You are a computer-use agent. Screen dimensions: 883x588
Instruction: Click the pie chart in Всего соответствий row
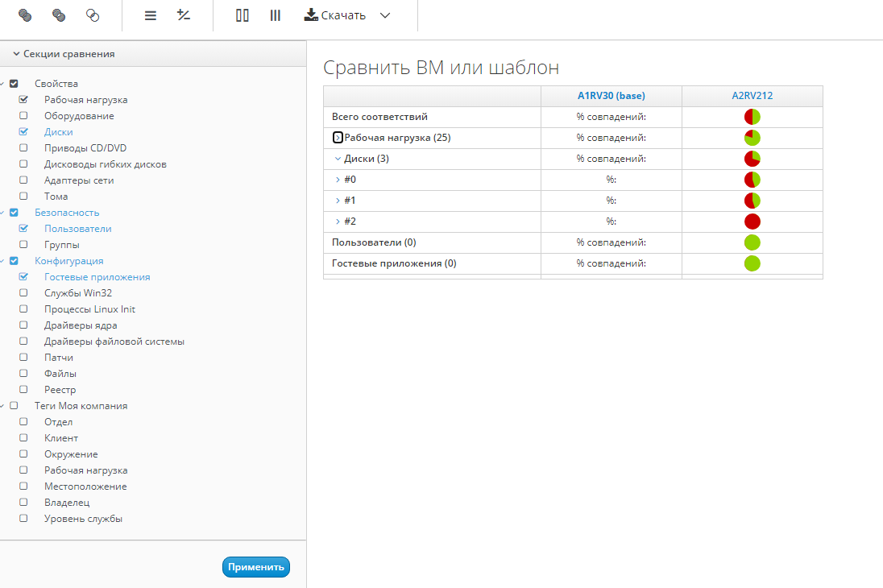click(x=752, y=117)
